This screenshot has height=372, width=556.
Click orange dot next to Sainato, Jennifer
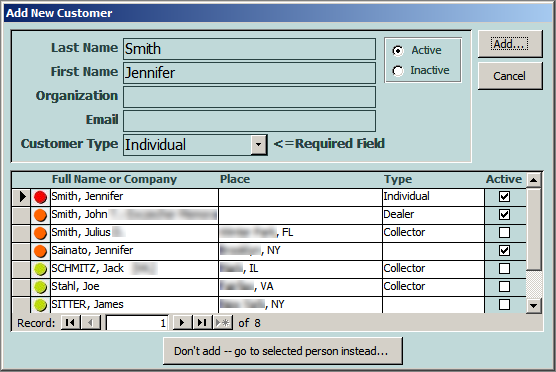(x=40, y=251)
